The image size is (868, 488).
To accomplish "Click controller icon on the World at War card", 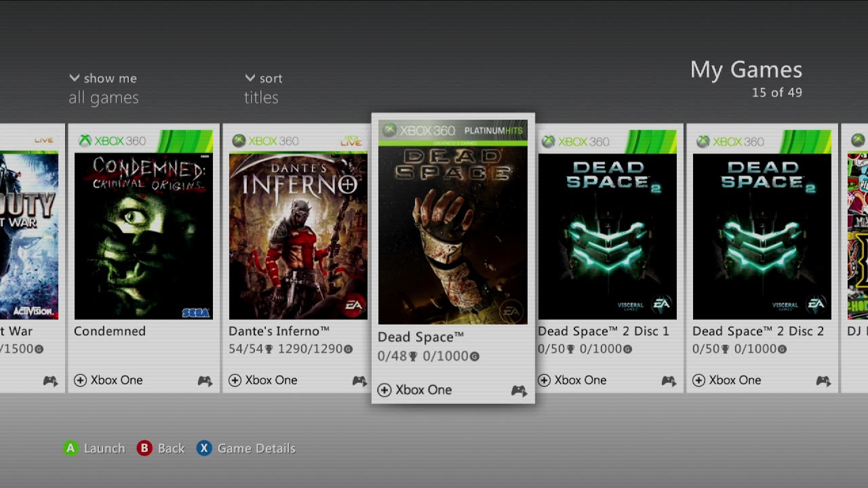I will point(50,381).
